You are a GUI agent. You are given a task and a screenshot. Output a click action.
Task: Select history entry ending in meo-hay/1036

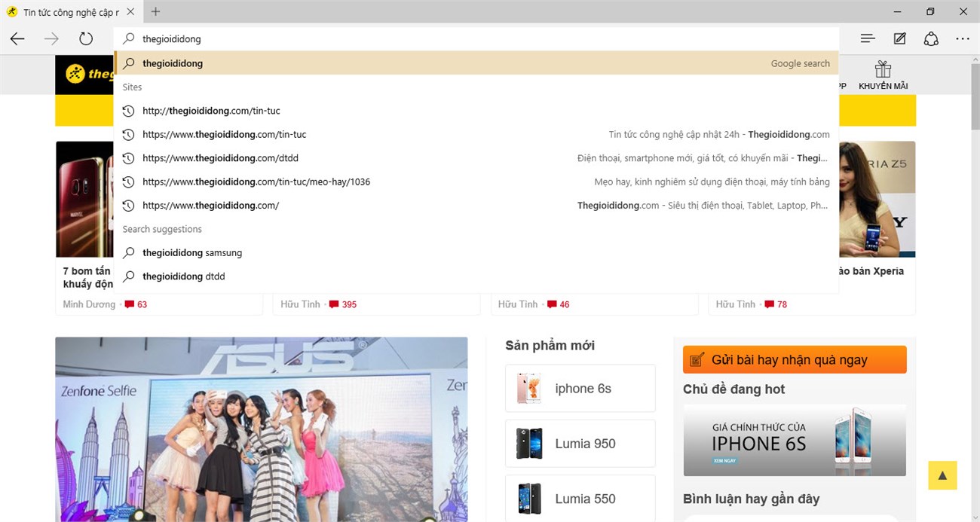click(256, 182)
